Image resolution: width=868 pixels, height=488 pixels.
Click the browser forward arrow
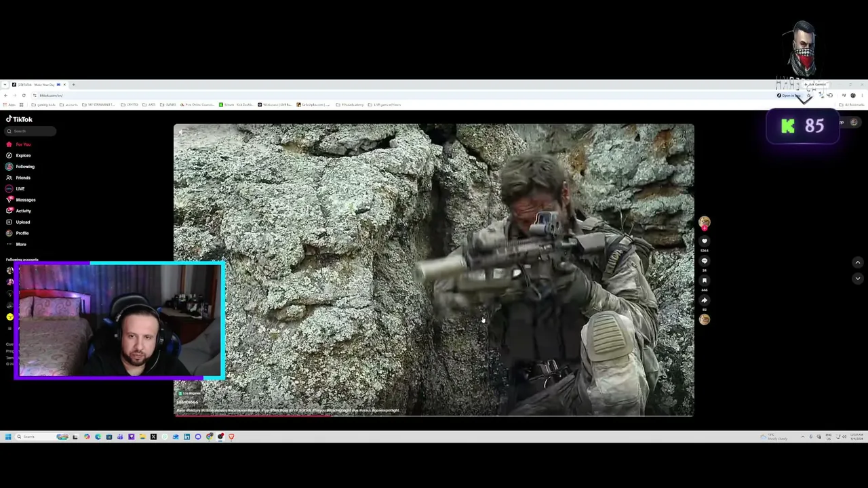click(x=14, y=96)
